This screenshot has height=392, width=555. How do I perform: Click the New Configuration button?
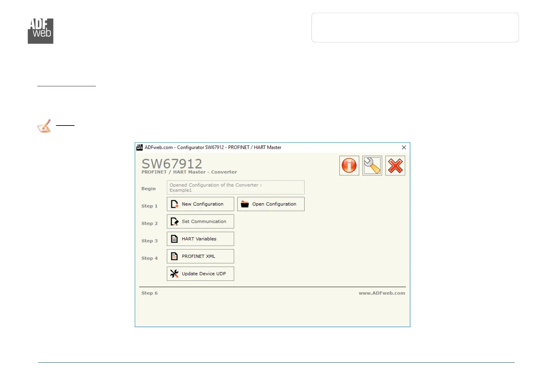[x=200, y=204]
